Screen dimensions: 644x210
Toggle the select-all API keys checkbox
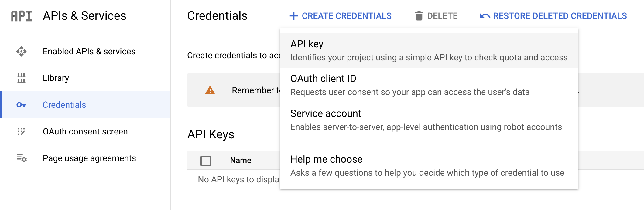206,161
